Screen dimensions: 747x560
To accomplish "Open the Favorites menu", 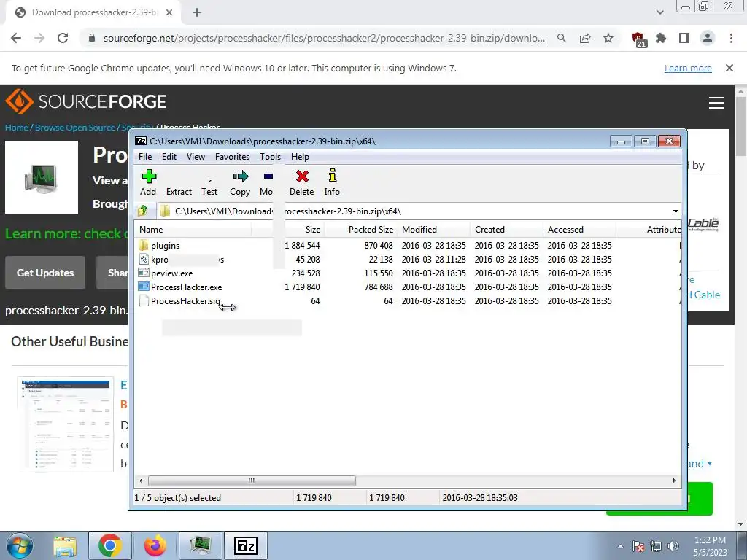I will tap(232, 157).
